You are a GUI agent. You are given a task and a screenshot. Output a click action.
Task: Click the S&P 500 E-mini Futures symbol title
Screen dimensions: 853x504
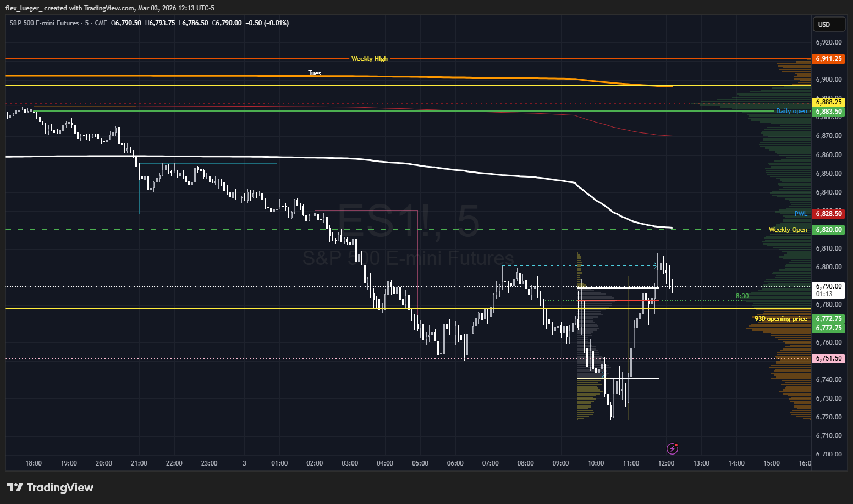tap(44, 23)
